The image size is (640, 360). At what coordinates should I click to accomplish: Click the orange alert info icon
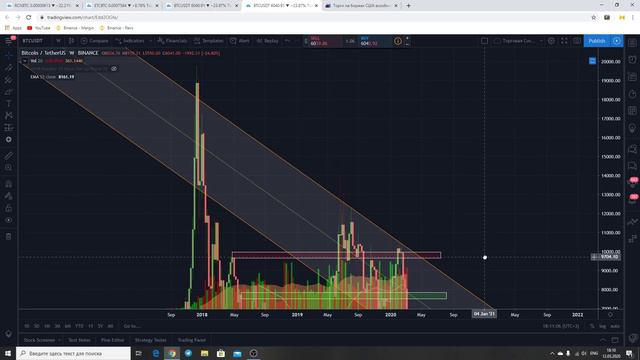pos(398,41)
